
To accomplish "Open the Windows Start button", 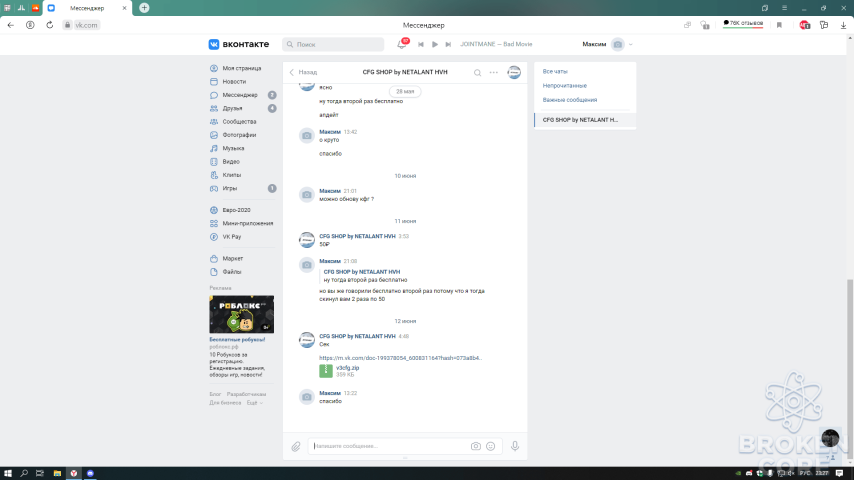I will 8,473.
